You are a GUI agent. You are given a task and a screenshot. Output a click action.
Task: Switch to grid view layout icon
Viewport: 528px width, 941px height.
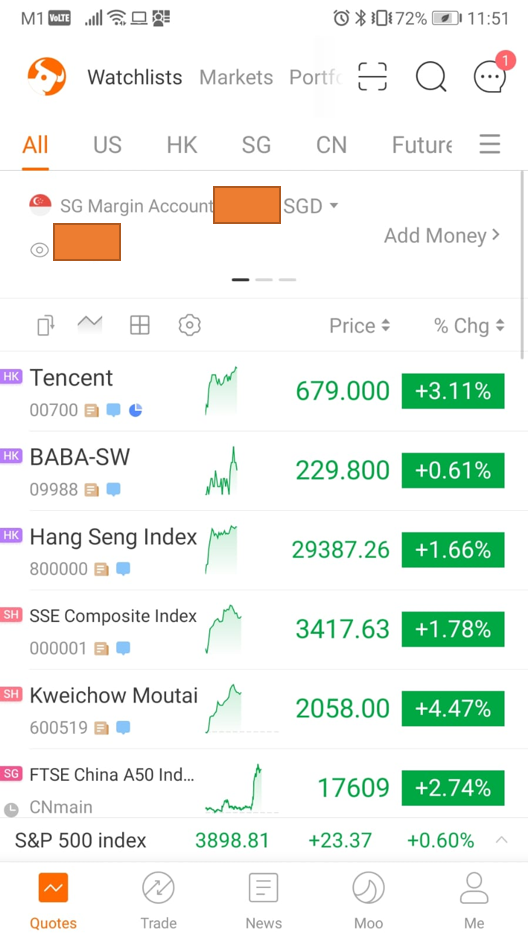click(x=140, y=325)
